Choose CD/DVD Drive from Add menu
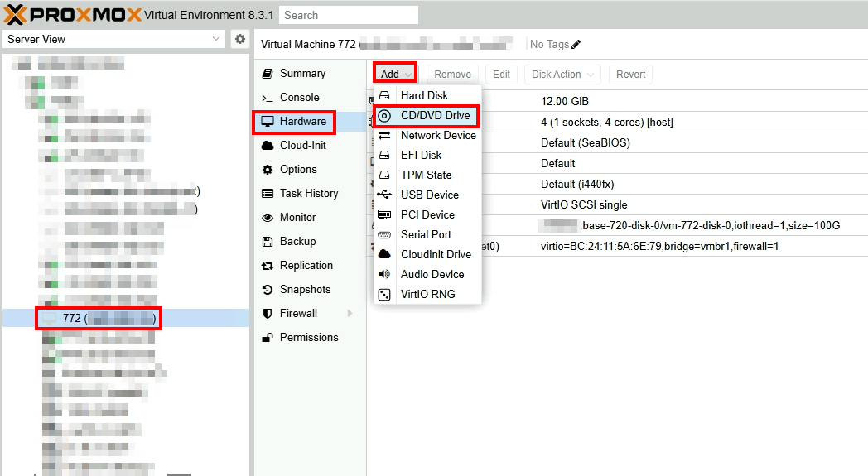The image size is (868, 476). click(x=427, y=115)
